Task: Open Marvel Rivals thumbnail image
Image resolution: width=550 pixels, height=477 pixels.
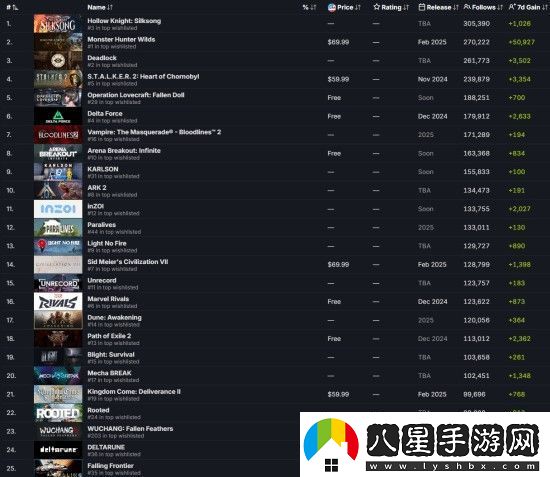Action: click(58, 302)
